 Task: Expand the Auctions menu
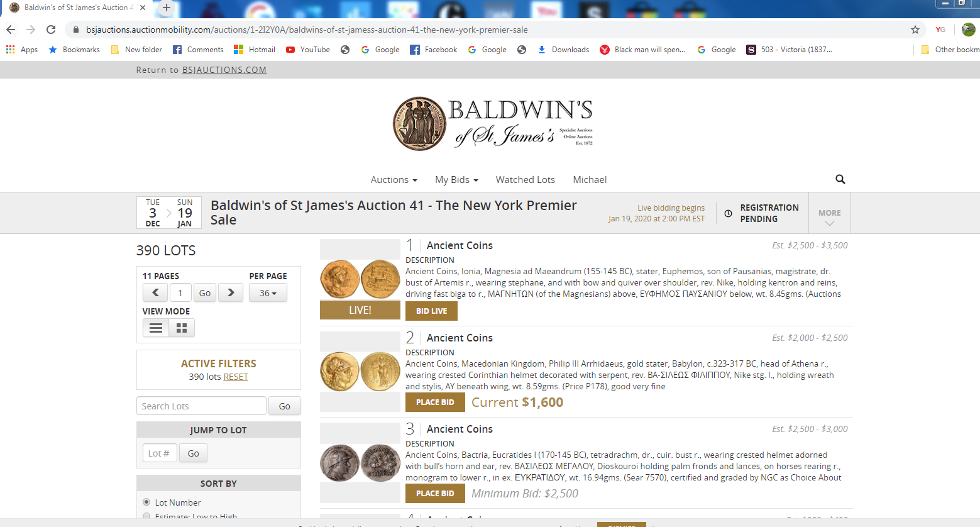[x=394, y=180]
